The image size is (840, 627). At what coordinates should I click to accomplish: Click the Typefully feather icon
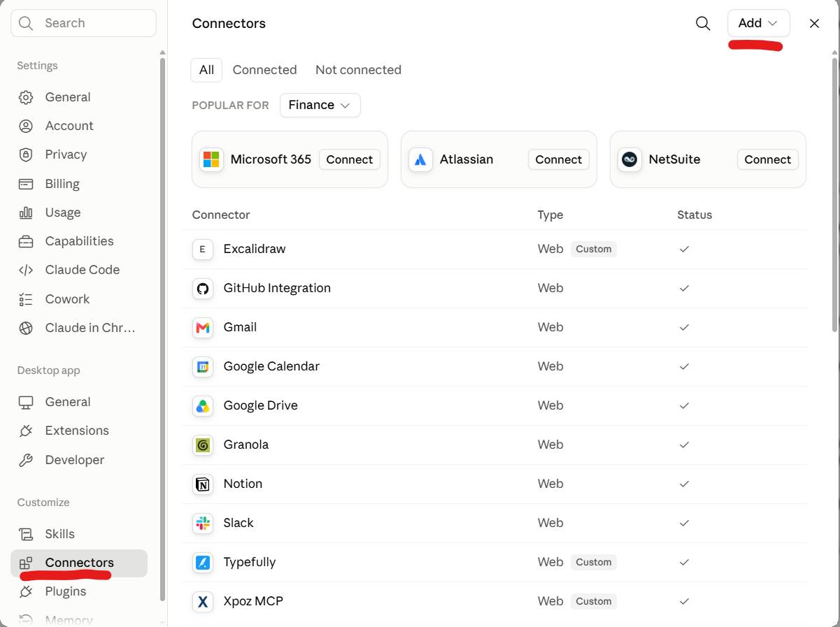click(203, 562)
